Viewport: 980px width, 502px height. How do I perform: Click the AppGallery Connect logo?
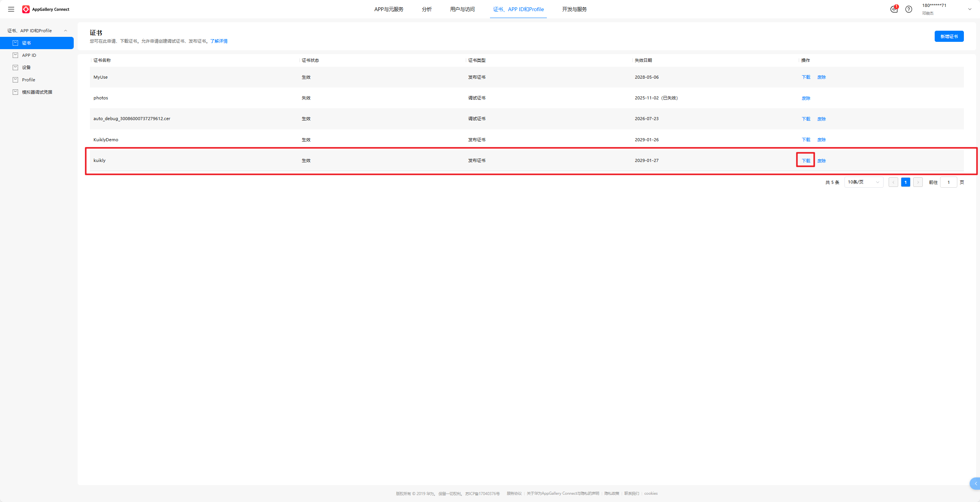click(x=26, y=9)
